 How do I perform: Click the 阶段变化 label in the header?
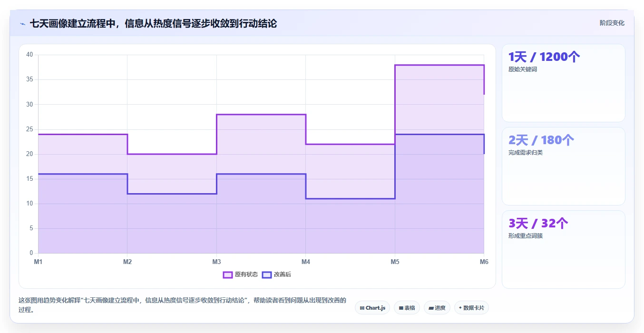coord(612,23)
